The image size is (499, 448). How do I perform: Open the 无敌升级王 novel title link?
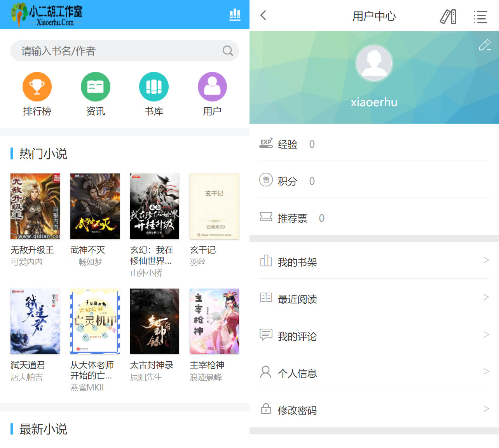click(32, 250)
